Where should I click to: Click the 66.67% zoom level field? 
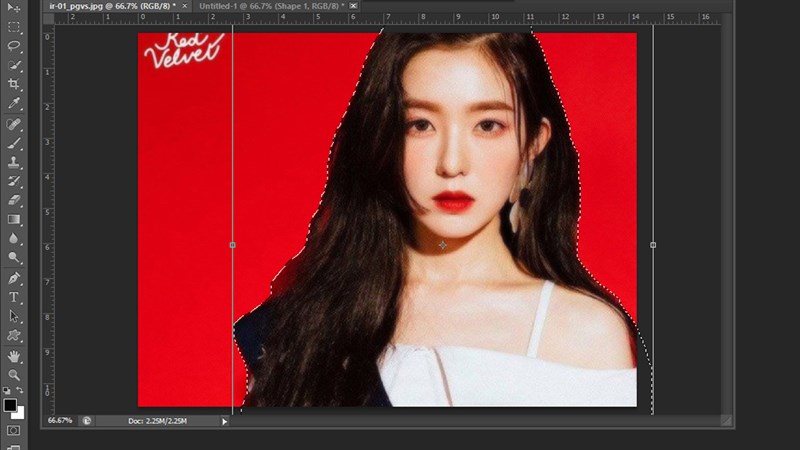60,421
